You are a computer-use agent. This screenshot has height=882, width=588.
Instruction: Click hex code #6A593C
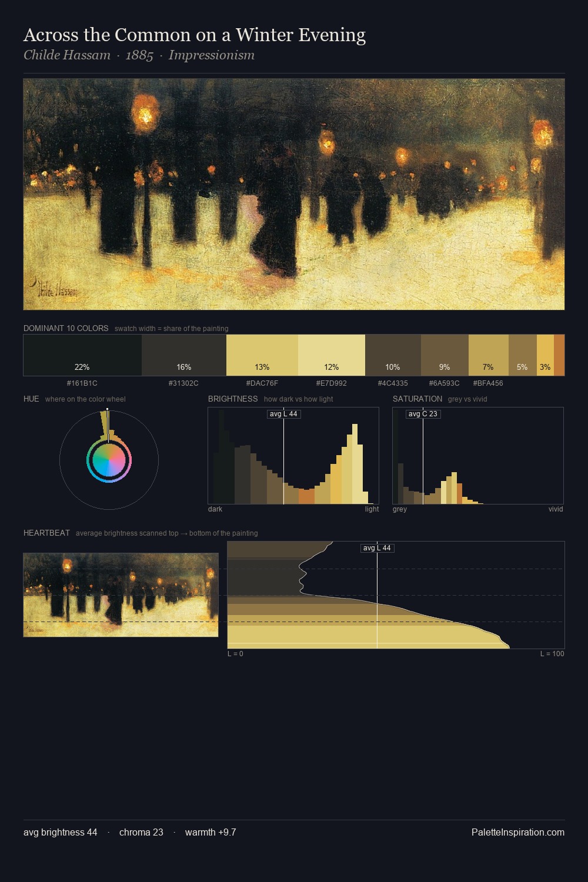click(445, 383)
